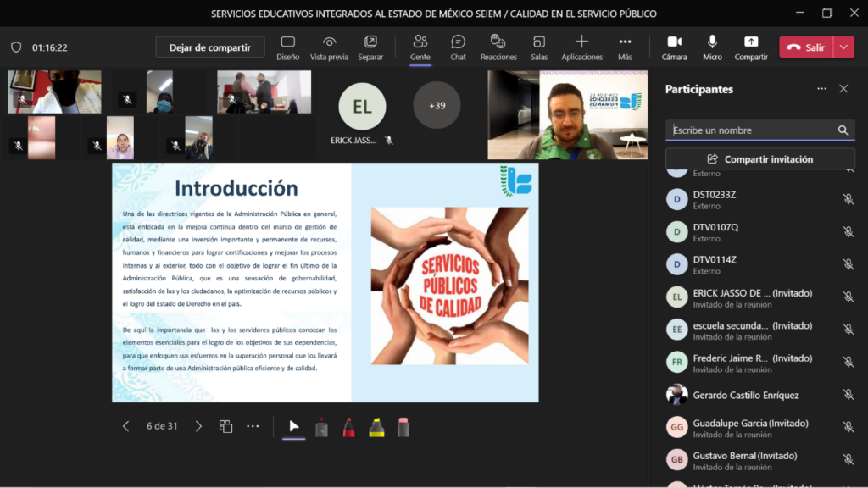Open the Reacciones menu
868x488 pixels.
498,47
